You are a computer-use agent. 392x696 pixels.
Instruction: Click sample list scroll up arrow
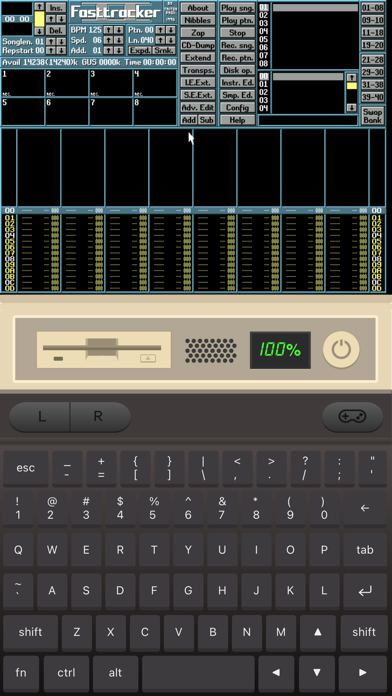[352, 77]
